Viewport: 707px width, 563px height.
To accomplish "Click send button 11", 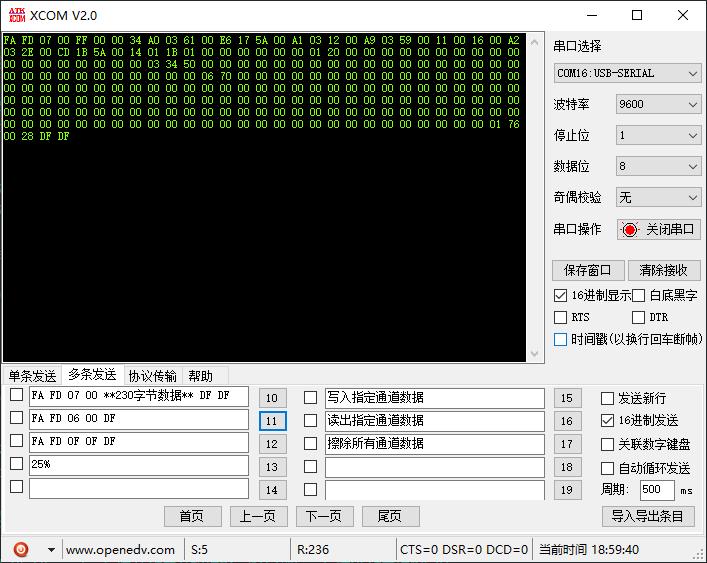I will click(x=272, y=421).
